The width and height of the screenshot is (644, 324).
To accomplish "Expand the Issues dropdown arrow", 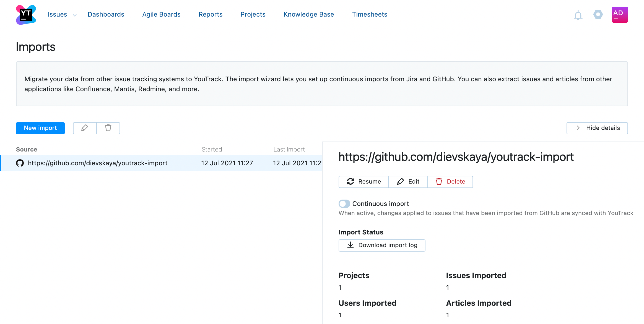I will pyautogui.click(x=75, y=15).
